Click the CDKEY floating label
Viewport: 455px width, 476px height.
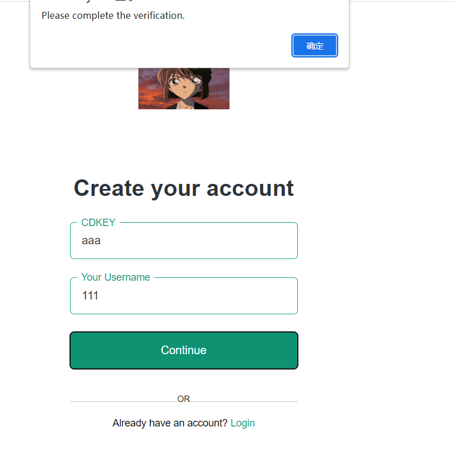[99, 223]
